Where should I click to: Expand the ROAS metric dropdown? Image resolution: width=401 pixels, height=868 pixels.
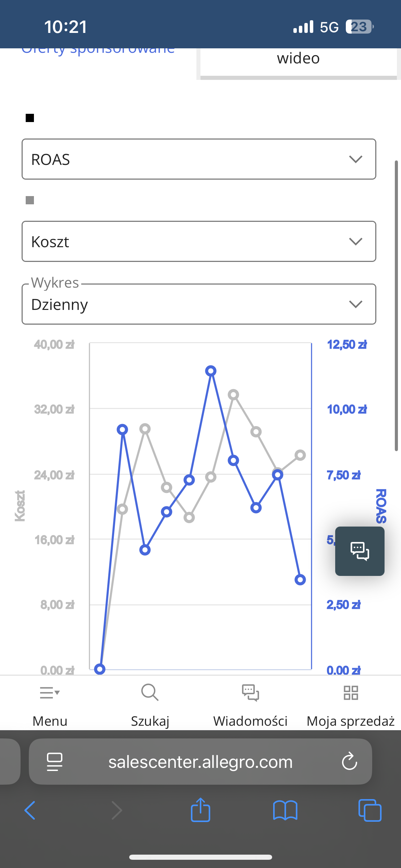(x=199, y=159)
